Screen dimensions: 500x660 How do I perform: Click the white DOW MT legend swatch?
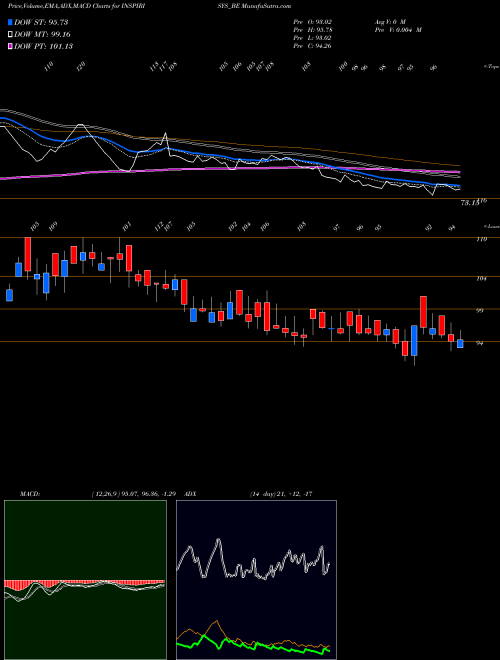click(11, 35)
